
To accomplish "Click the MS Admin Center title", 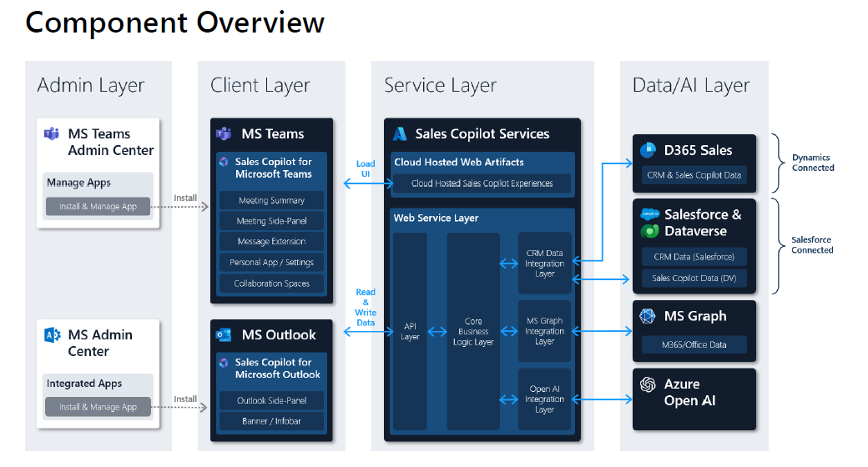I will (x=100, y=343).
